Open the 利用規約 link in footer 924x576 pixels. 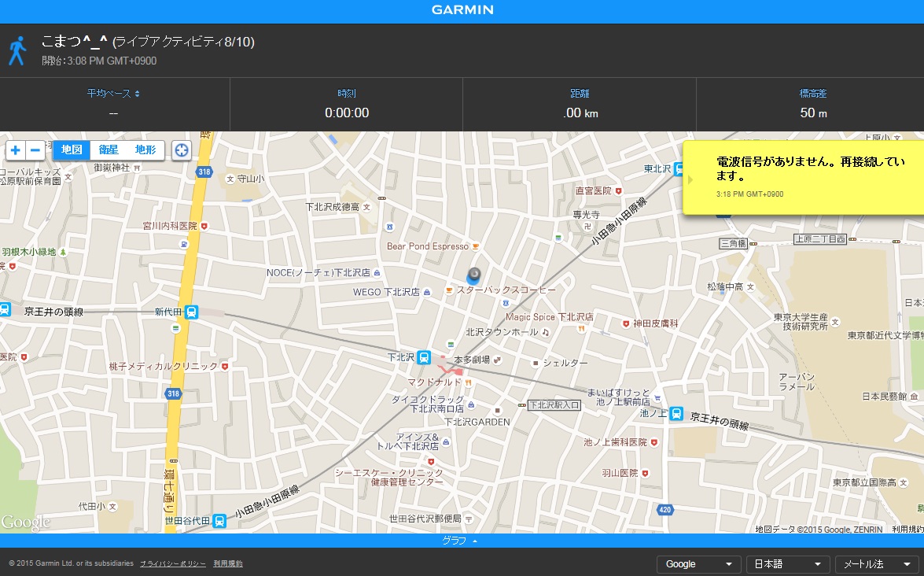tap(228, 563)
